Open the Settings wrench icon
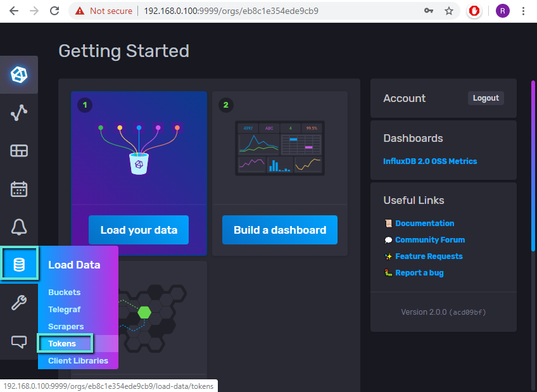The height and width of the screenshot is (392, 537). point(19,303)
